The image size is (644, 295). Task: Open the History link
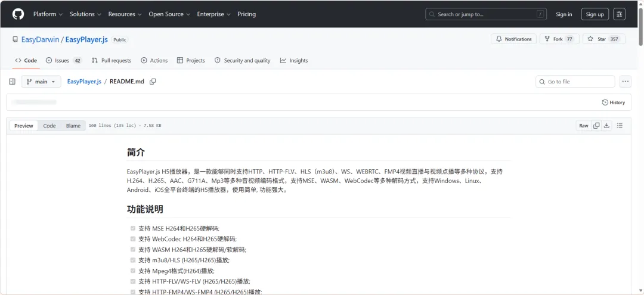pos(613,103)
